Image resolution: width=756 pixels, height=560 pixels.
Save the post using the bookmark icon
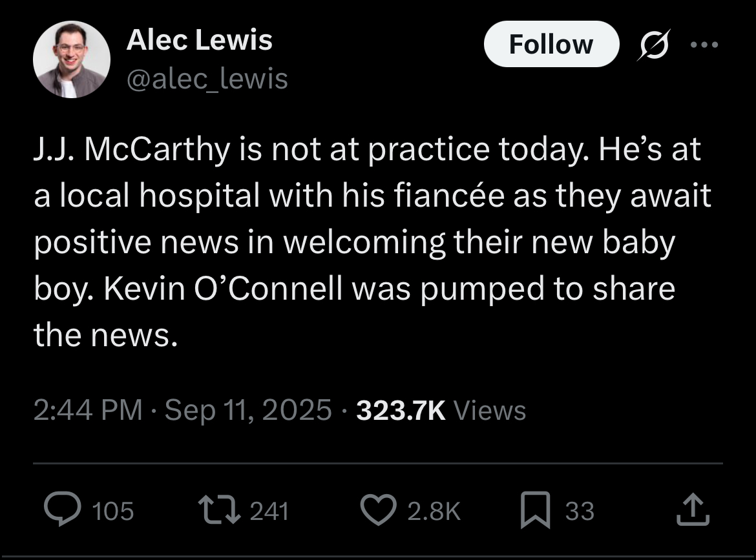[535, 510]
